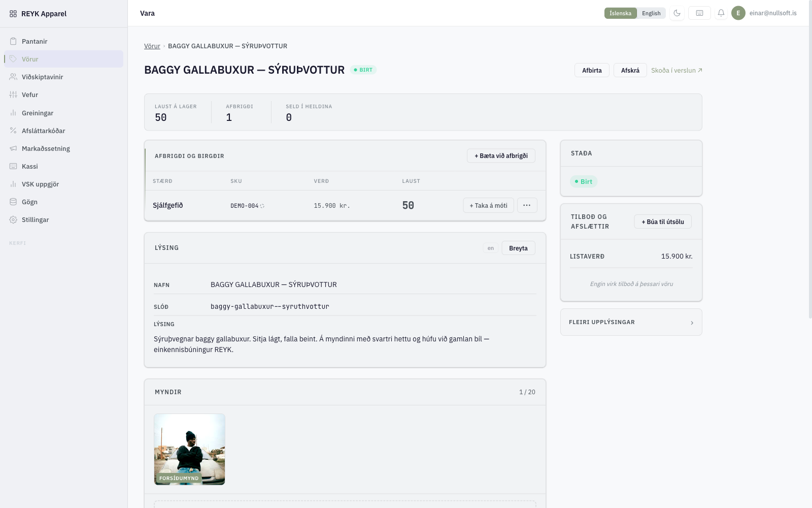Click the variant price 15.900 kr.
The height and width of the screenshot is (508, 812).
pyautogui.click(x=332, y=206)
